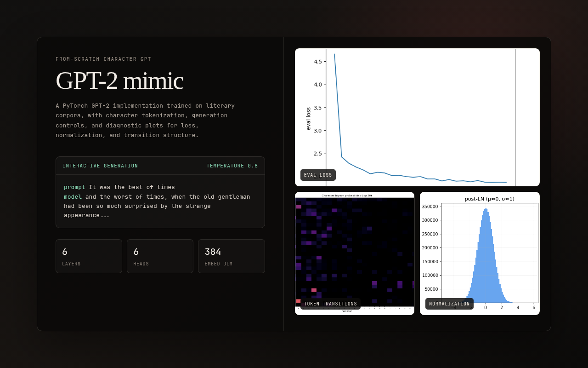This screenshot has height=368, width=588.
Task: Click the TEMPERATURE 0.8 label
Action: 232,166
